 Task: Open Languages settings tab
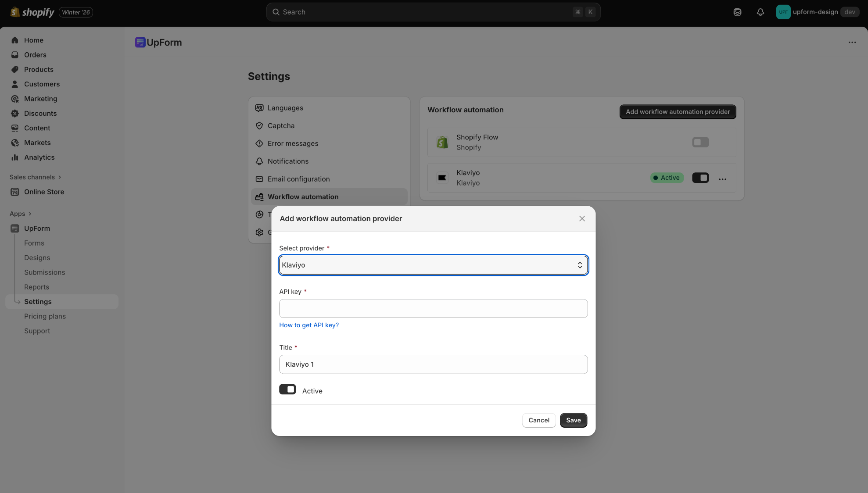329,108
